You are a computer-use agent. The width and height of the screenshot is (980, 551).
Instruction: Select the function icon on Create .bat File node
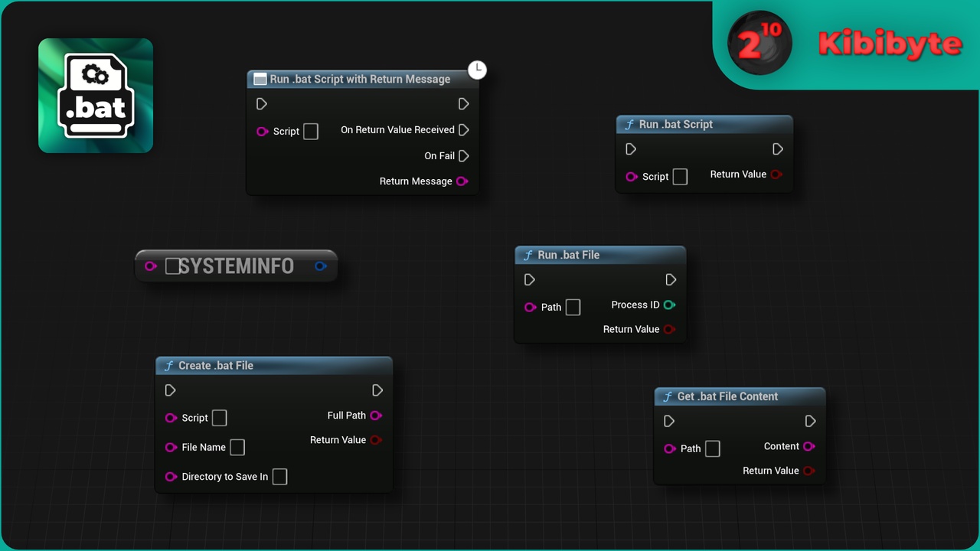click(x=169, y=366)
